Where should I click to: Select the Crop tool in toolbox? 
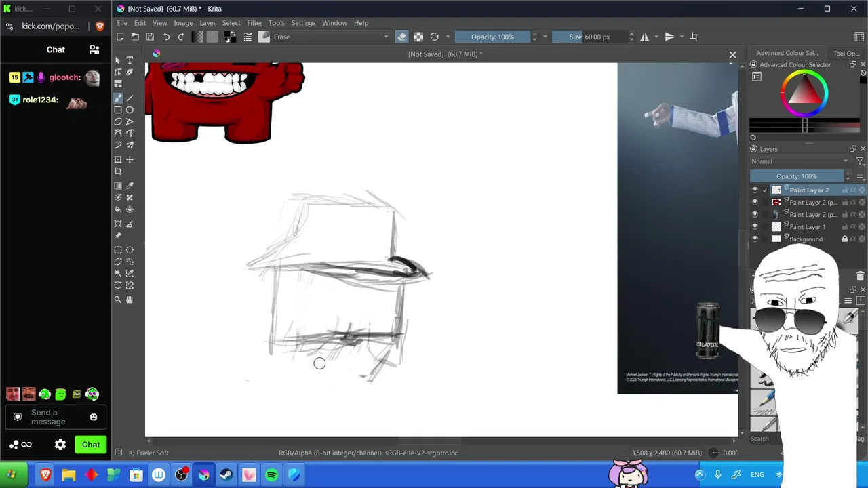click(118, 171)
